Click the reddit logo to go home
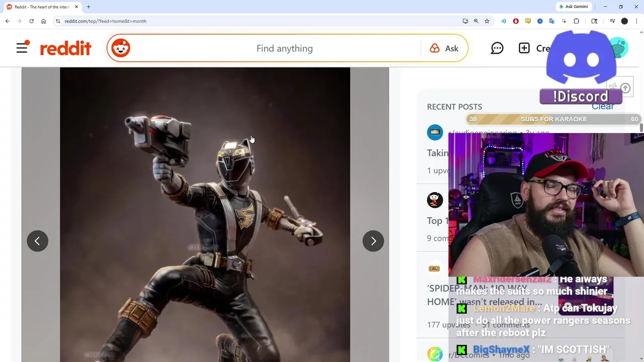Screen dimensions: 644x362 [65, 48]
